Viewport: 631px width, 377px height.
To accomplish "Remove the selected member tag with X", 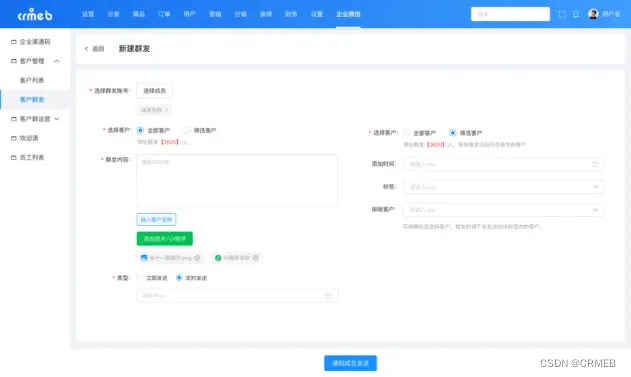I will [x=167, y=110].
